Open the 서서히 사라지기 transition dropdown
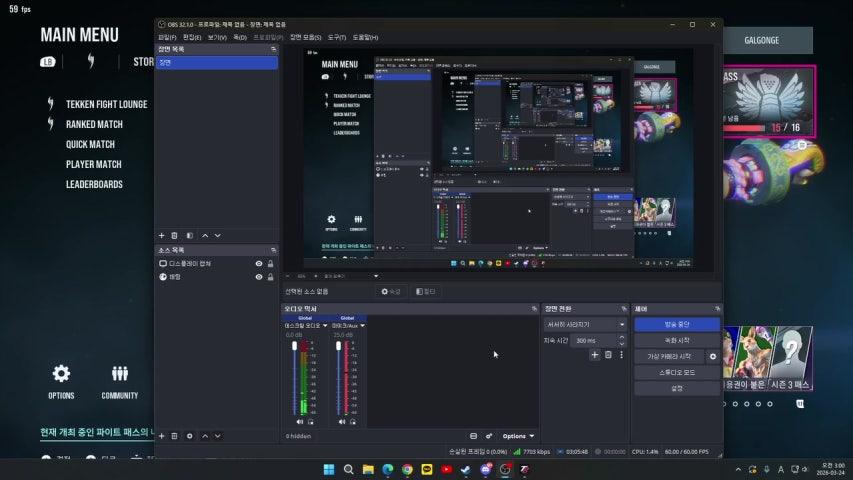The image size is (853, 480). (585, 325)
